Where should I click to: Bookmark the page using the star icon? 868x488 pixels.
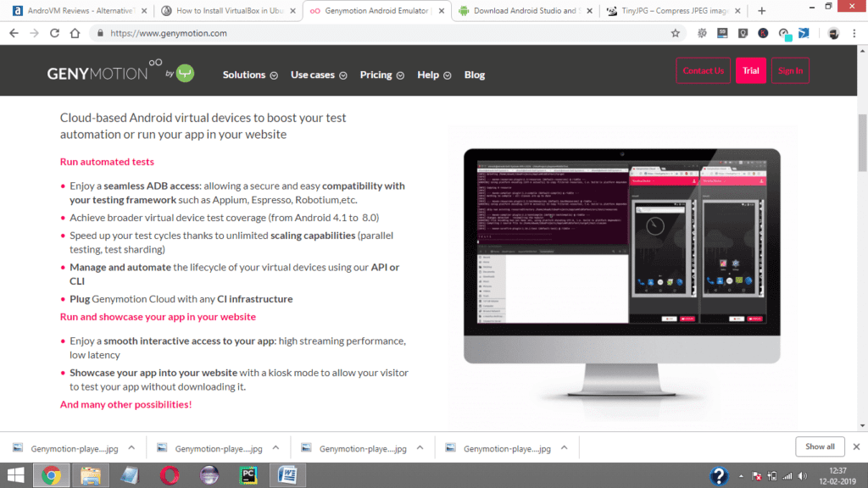point(675,32)
